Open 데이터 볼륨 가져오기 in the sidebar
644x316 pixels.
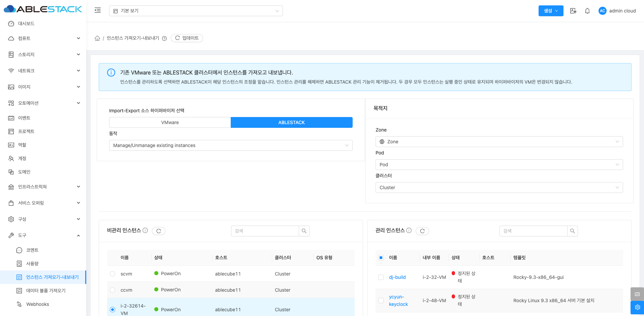pos(46,290)
